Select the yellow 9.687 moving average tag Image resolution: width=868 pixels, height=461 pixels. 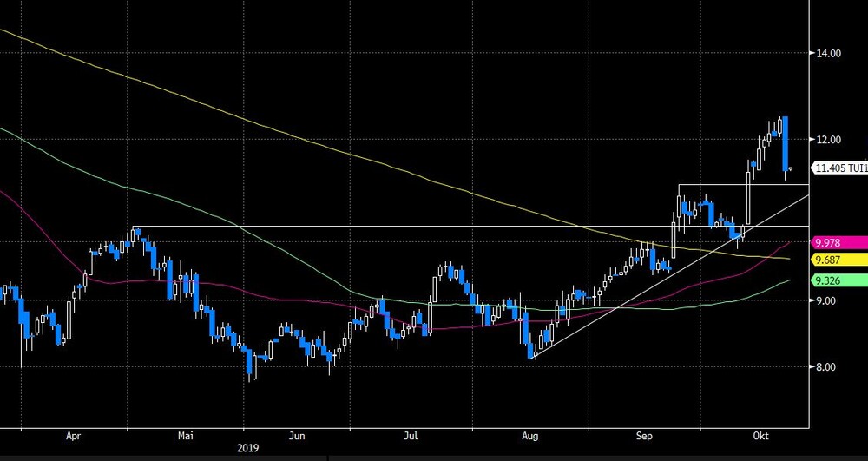pyautogui.click(x=839, y=260)
